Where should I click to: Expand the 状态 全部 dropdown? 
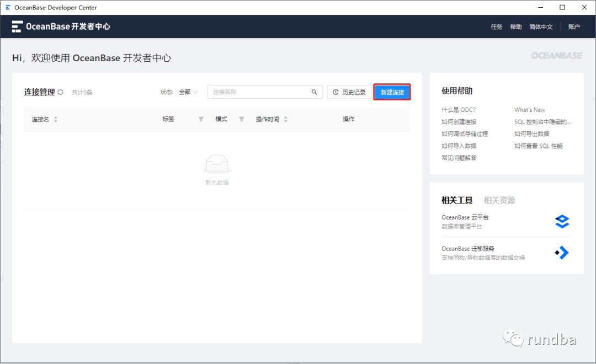pyautogui.click(x=188, y=92)
